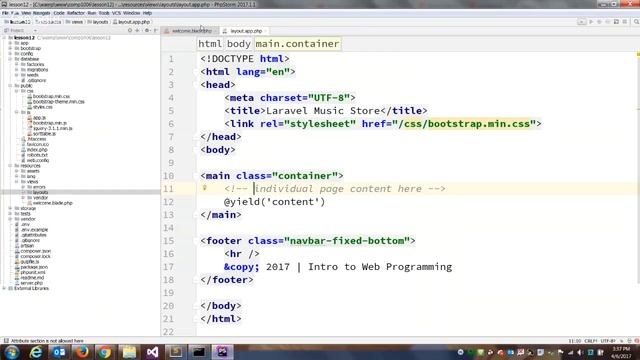Toggle fold marker beside the footer tag
640x360 pixels.
pos(196,241)
